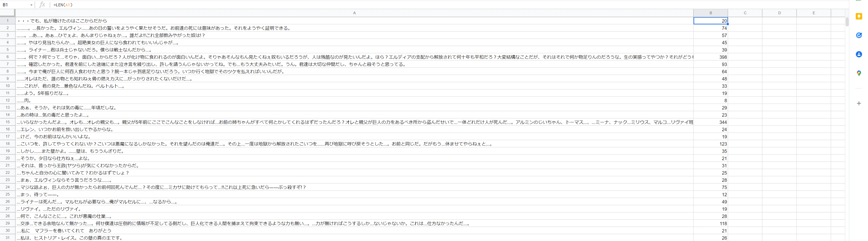Image resolution: width=868 pixels, height=241 pixels.
Task: Select row 31 header
Action: [7, 238]
